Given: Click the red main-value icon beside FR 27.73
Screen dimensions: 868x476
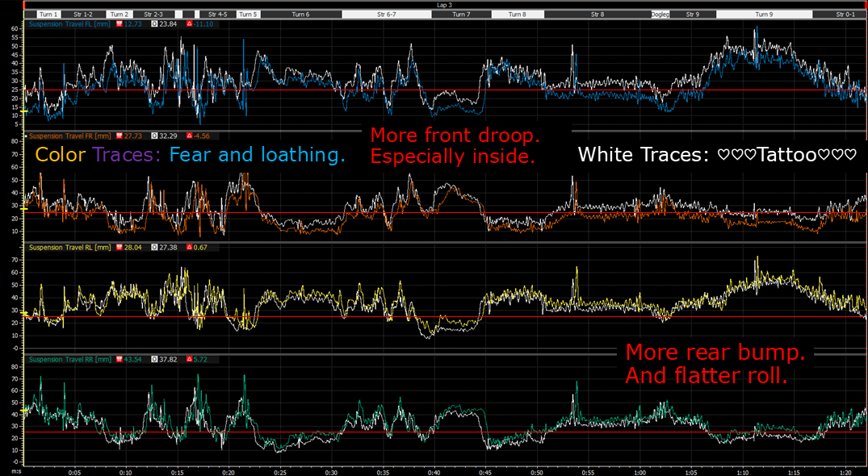Looking at the screenshot, I should pos(119,136).
